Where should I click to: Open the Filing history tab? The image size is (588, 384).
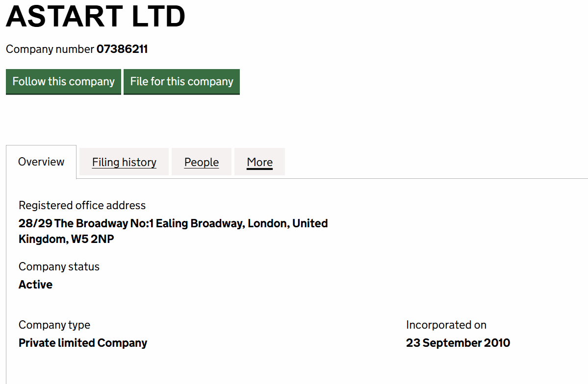[x=124, y=162]
